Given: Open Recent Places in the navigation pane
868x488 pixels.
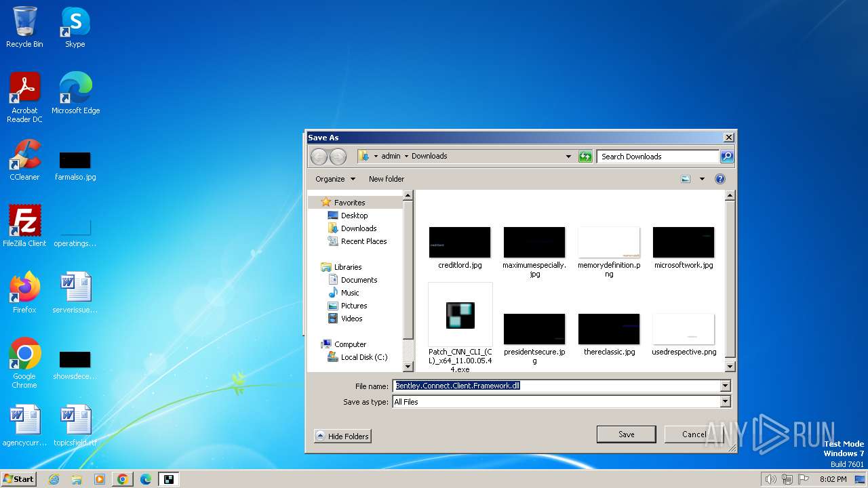Looking at the screenshot, I should (x=363, y=241).
